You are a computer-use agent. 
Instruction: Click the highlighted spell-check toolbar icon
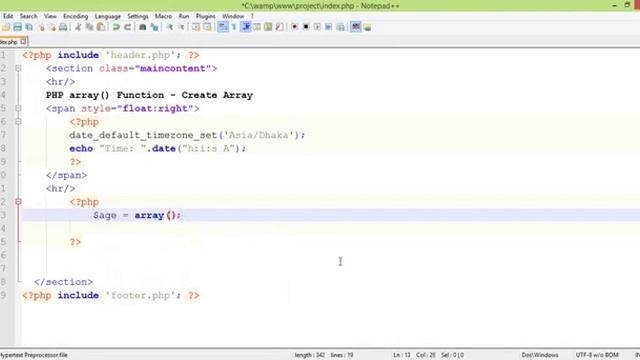click(356, 27)
